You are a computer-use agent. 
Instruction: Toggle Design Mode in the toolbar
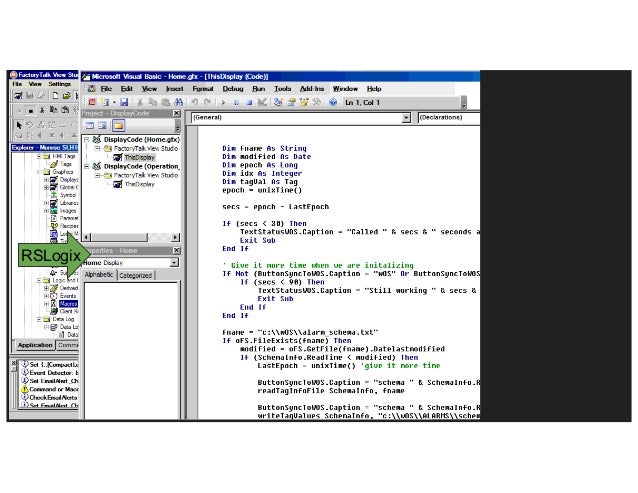click(262, 102)
